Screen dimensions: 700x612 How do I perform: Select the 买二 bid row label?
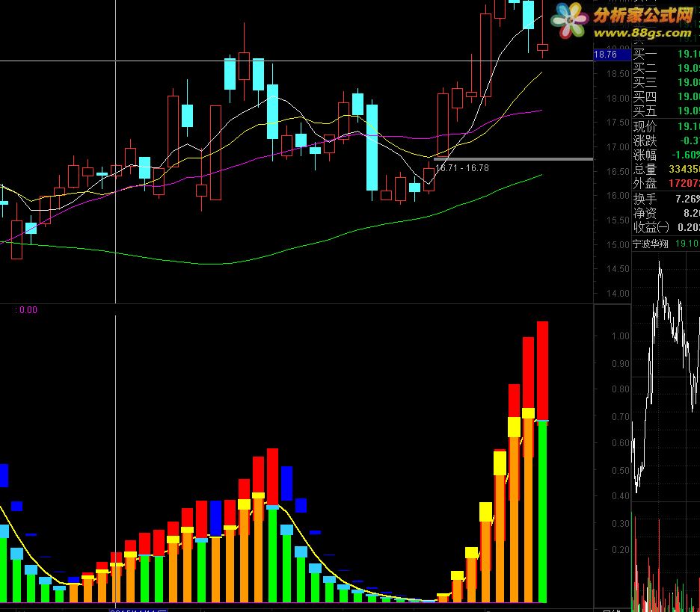pos(645,68)
